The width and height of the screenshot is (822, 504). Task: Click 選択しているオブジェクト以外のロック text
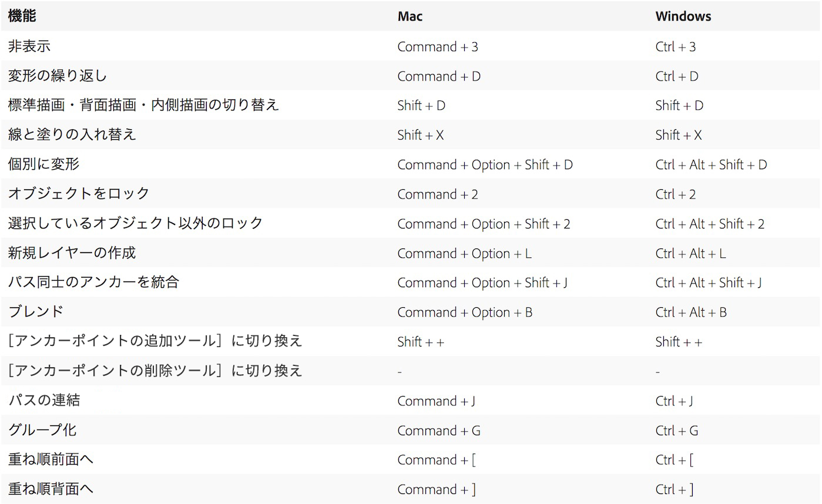[x=136, y=223]
